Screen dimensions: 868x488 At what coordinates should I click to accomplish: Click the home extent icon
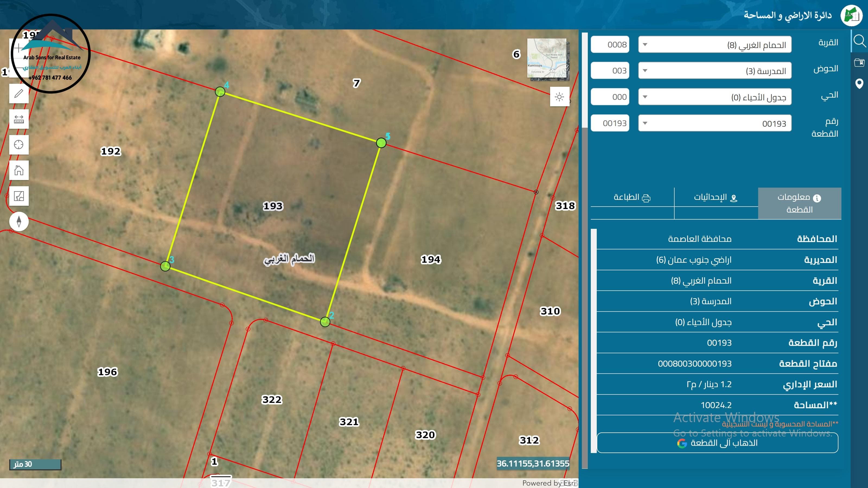(x=19, y=170)
